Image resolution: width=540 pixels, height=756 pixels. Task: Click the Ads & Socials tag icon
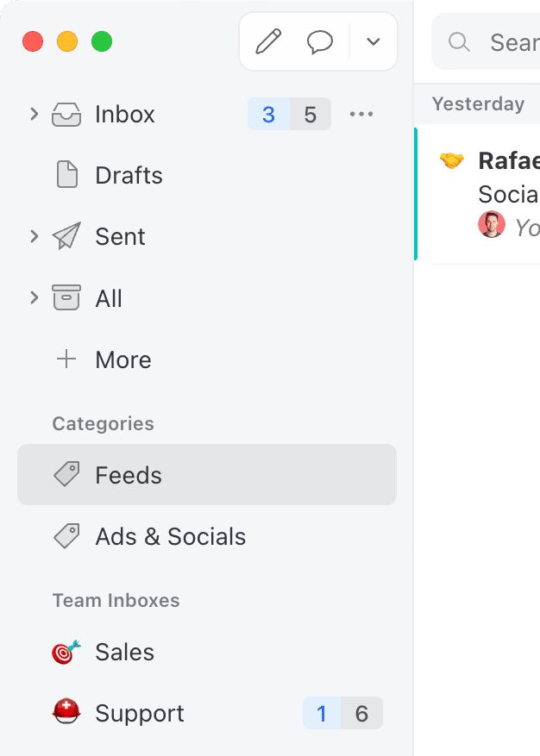66,536
